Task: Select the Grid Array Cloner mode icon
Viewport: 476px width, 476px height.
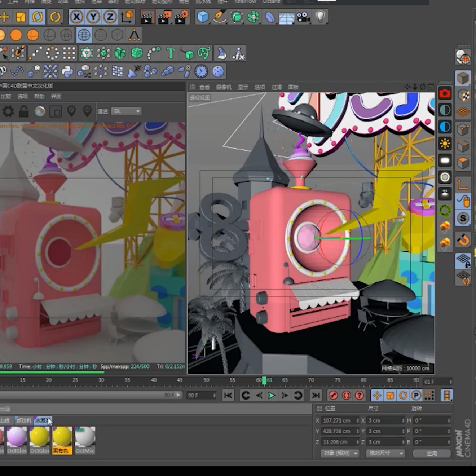Action: click(69, 53)
